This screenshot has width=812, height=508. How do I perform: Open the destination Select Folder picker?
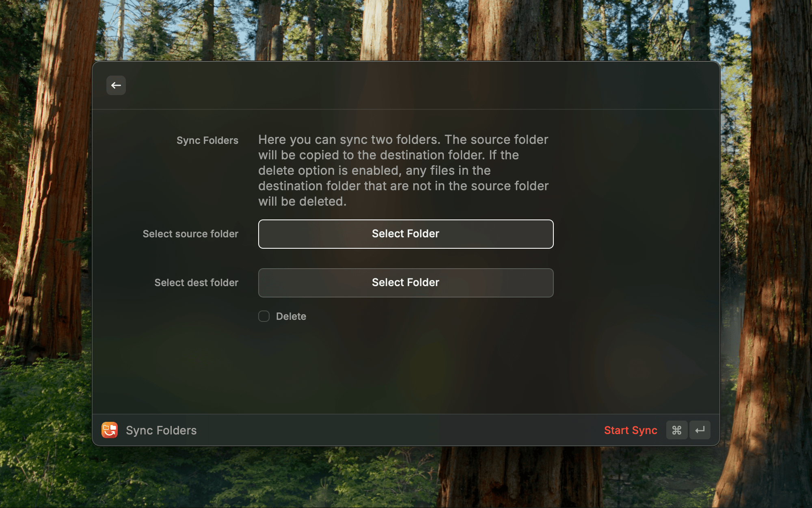click(406, 283)
